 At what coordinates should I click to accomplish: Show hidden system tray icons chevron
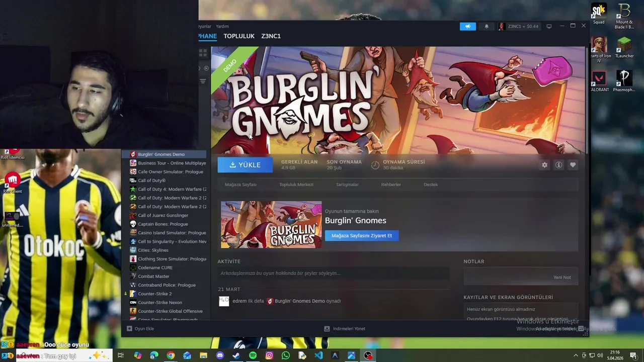pyautogui.click(x=576, y=355)
